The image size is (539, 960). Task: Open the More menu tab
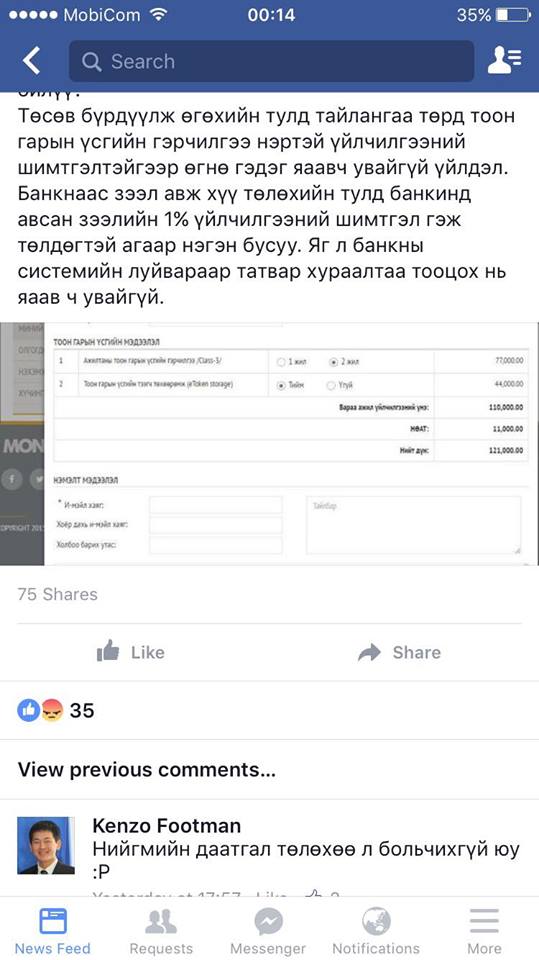click(x=484, y=931)
